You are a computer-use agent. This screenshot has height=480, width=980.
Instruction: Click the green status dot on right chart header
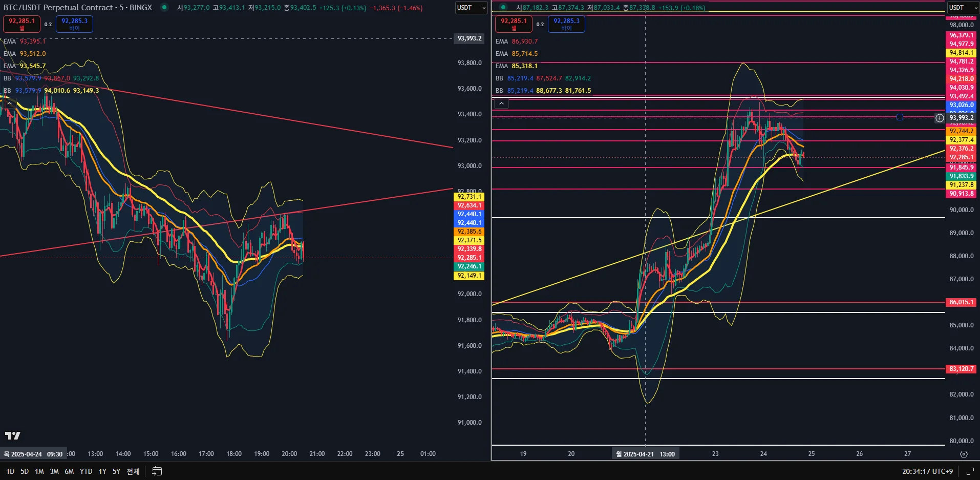(503, 7)
